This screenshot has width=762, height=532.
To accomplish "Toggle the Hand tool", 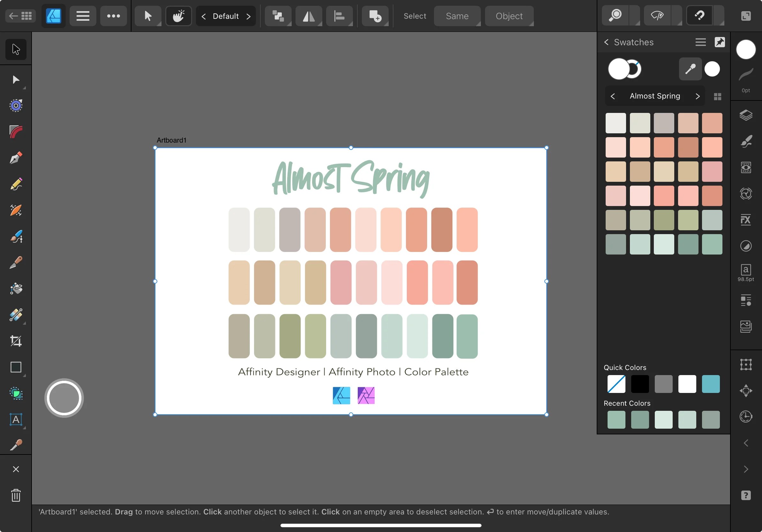I will (x=179, y=16).
